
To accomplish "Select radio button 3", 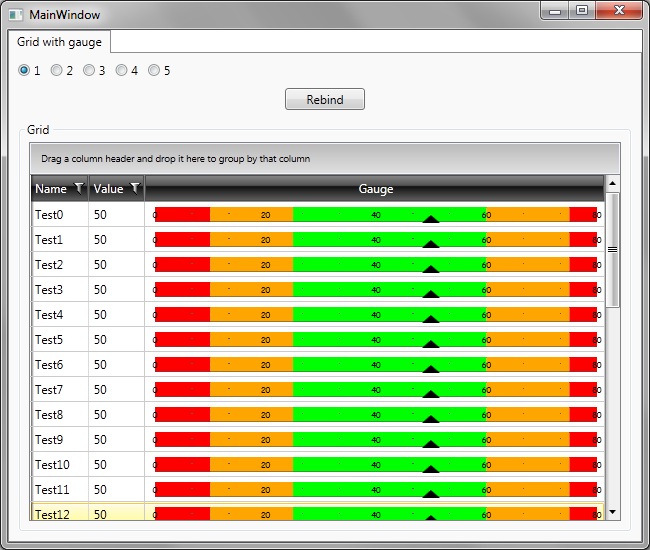I will pos(89,70).
